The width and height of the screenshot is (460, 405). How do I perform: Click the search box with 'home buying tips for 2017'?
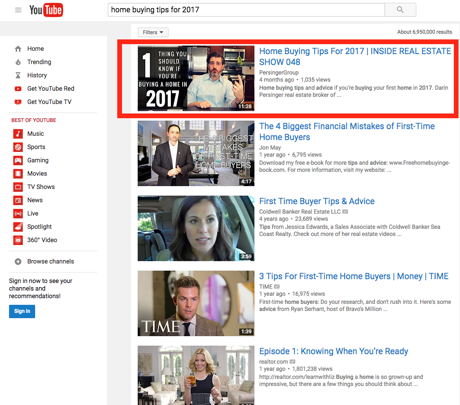click(246, 10)
